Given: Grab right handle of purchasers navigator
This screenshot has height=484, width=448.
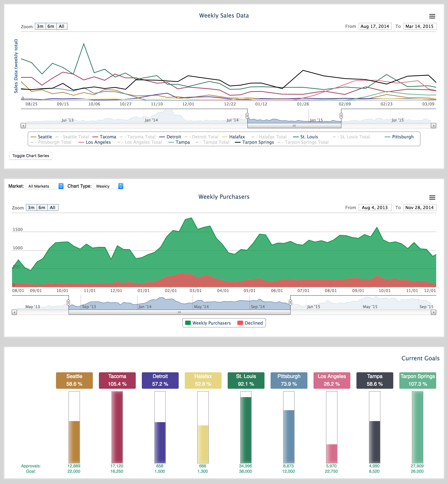Looking at the screenshot, I should [x=290, y=302].
